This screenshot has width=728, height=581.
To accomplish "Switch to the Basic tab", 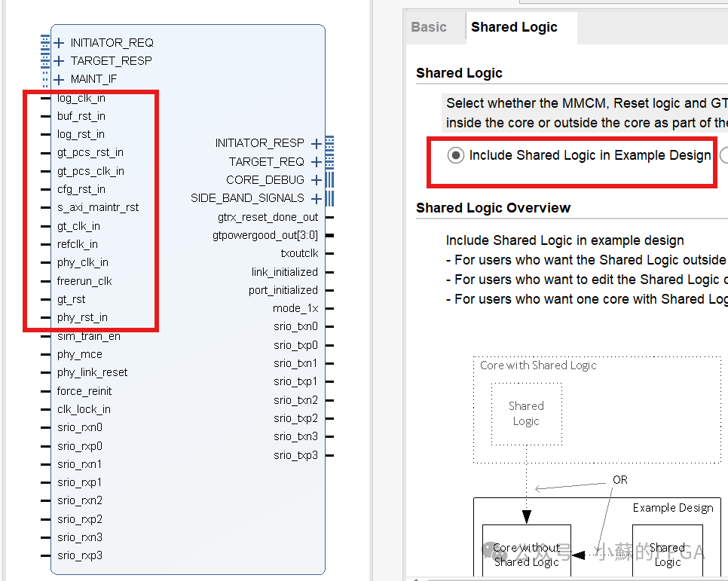I will (430, 26).
